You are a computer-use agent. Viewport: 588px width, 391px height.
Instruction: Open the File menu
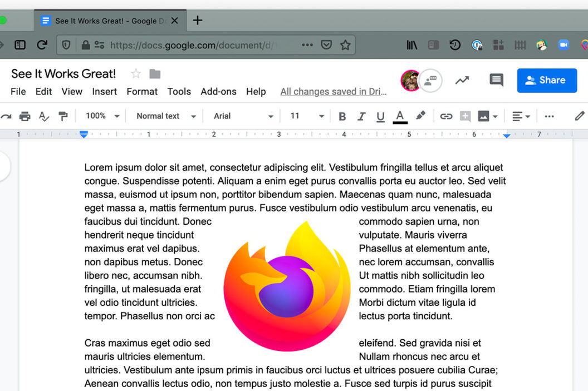[18, 92]
